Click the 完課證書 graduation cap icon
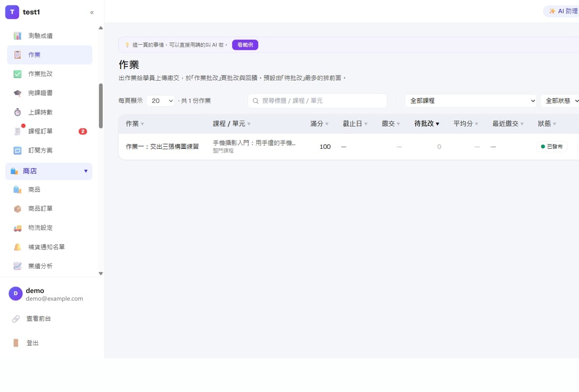The height and width of the screenshot is (392, 579). click(18, 93)
